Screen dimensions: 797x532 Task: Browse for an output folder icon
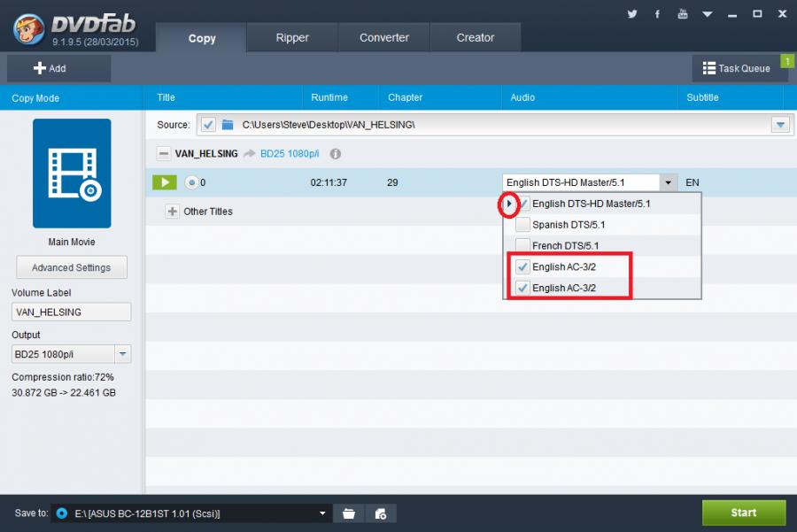349,513
